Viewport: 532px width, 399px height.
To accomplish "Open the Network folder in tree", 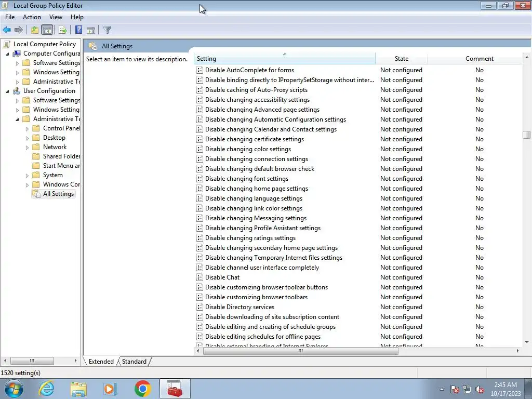I will pyautogui.click(x=55, y=147).
